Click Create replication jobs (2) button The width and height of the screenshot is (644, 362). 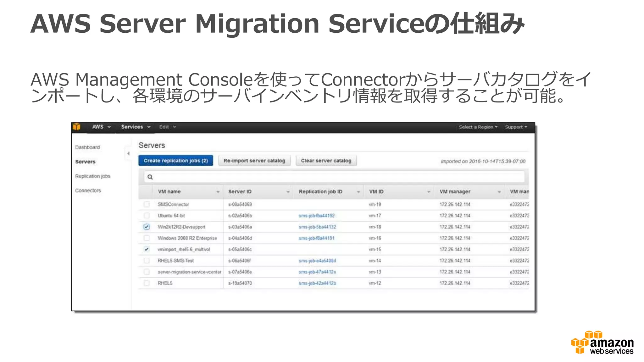coord(176,161)
